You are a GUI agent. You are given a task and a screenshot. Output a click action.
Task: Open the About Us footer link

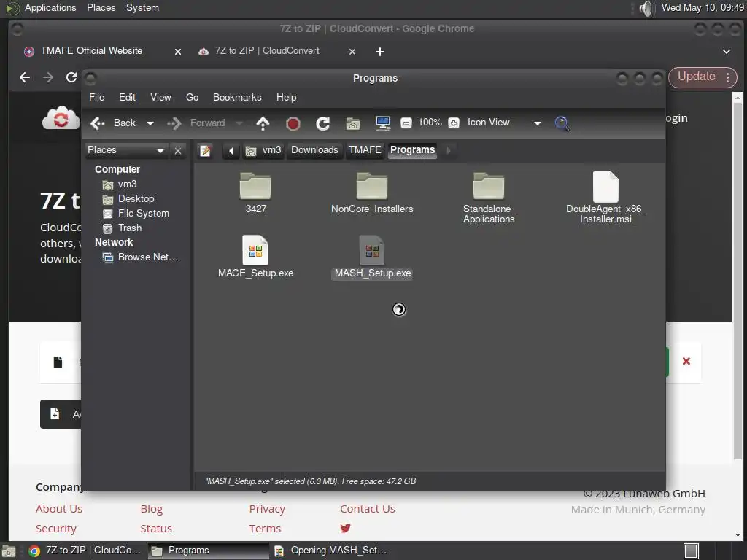59,509
